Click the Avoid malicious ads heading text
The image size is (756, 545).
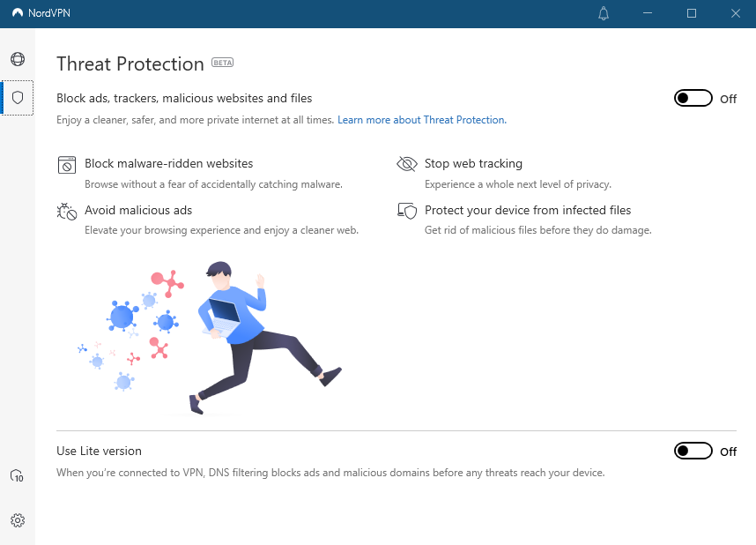[138, 210]
